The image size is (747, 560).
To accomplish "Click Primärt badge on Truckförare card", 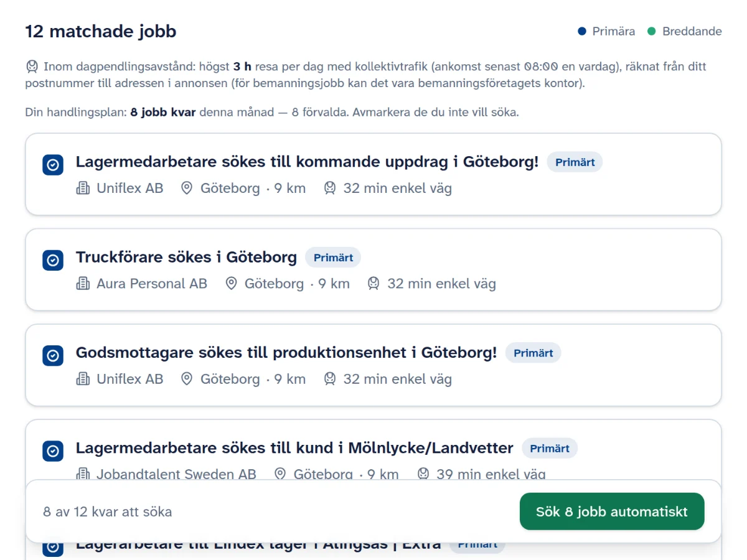I will [x=333, y=258].
